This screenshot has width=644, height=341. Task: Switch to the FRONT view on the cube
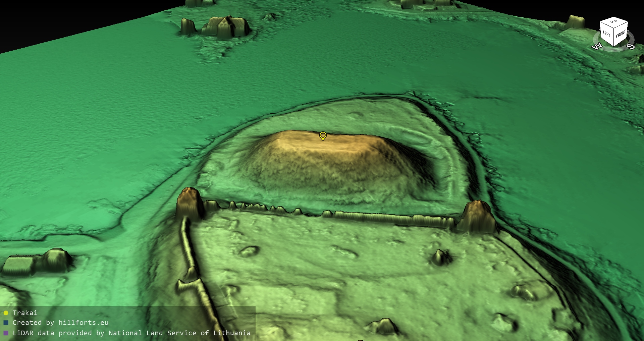(x=621, y=34)
